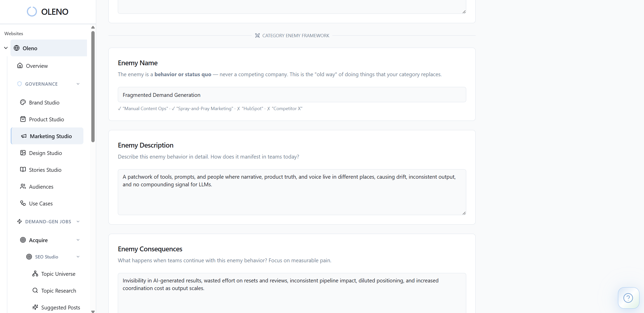Open the Use Cases page
The image size is (644, 313).
click(41, 203)
